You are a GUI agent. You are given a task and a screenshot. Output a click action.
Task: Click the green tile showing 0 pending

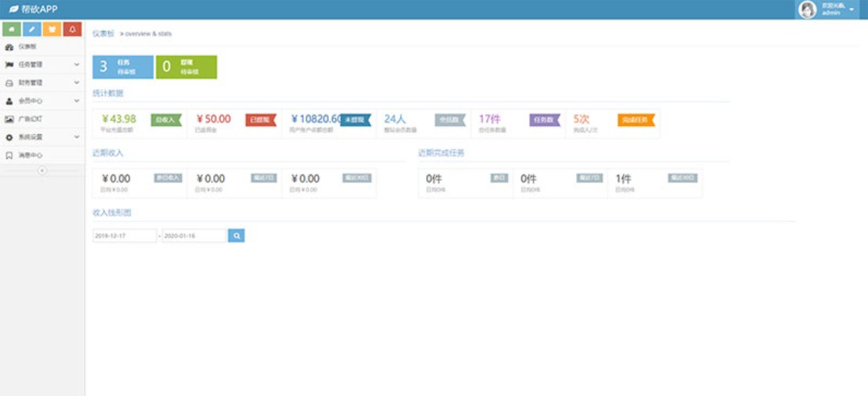[x=186, y=67]
